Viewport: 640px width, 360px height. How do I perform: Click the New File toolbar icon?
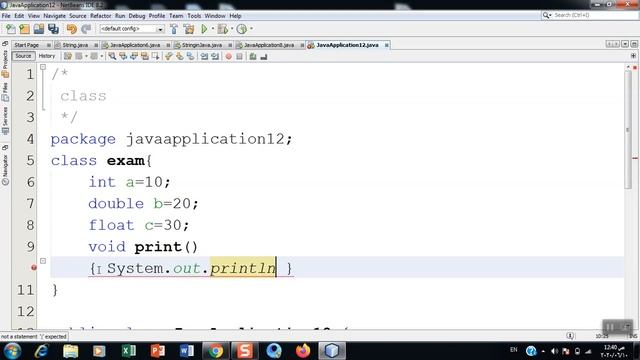[x=11, y=29]
